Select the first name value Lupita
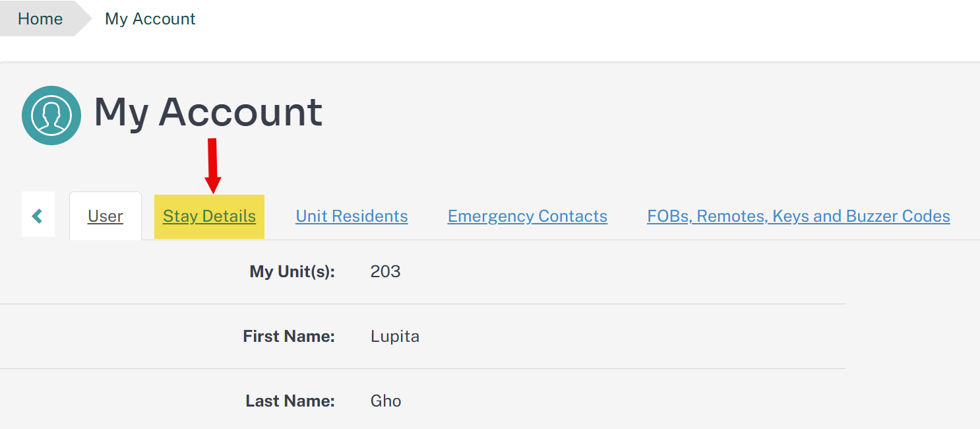Screen dimensions: 980x429 click(395, 337)
